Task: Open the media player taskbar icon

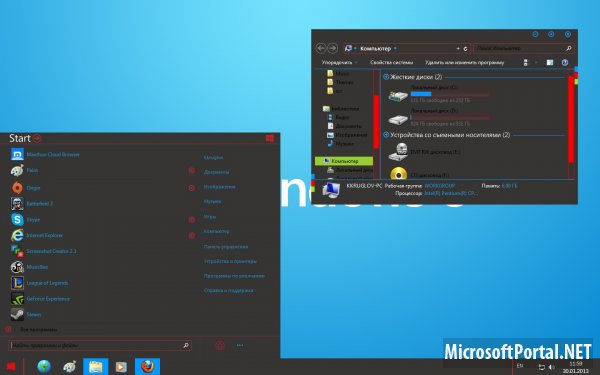Action: click(x=121, y=367)
